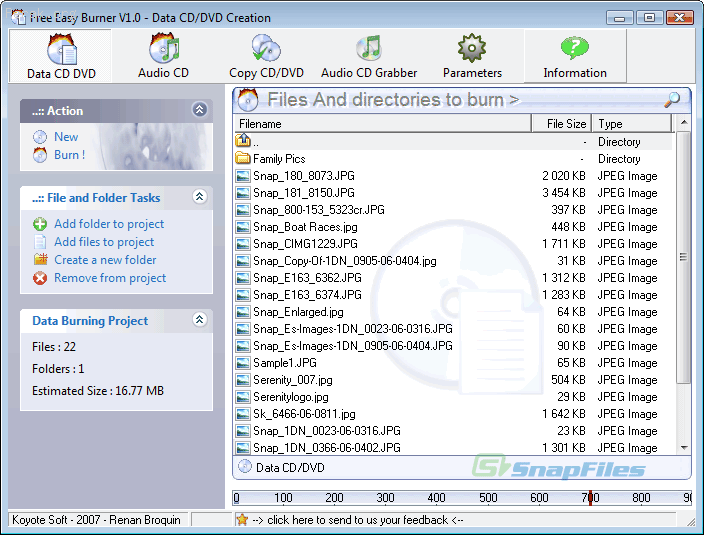Click the application icon in title bar
The width and height of the screenshot is (704, 535).
[x=18, y=17]
